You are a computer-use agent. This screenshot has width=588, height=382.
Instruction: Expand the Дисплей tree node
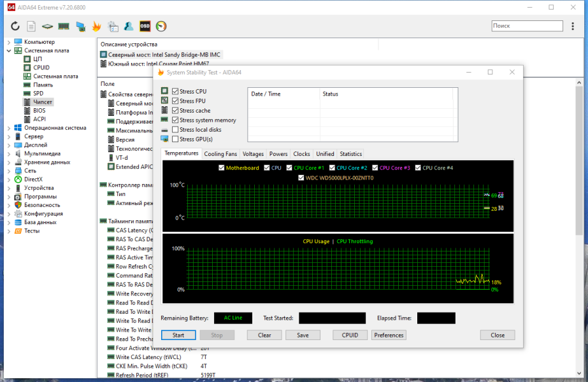[9, 145]
